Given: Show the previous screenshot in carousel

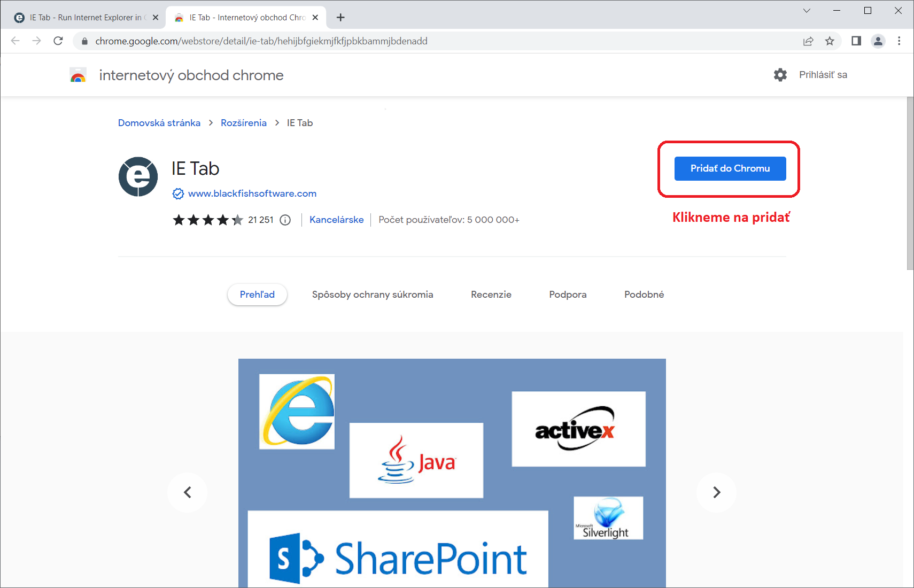Looking at the screenshot, I should click(x=188, y=492).
